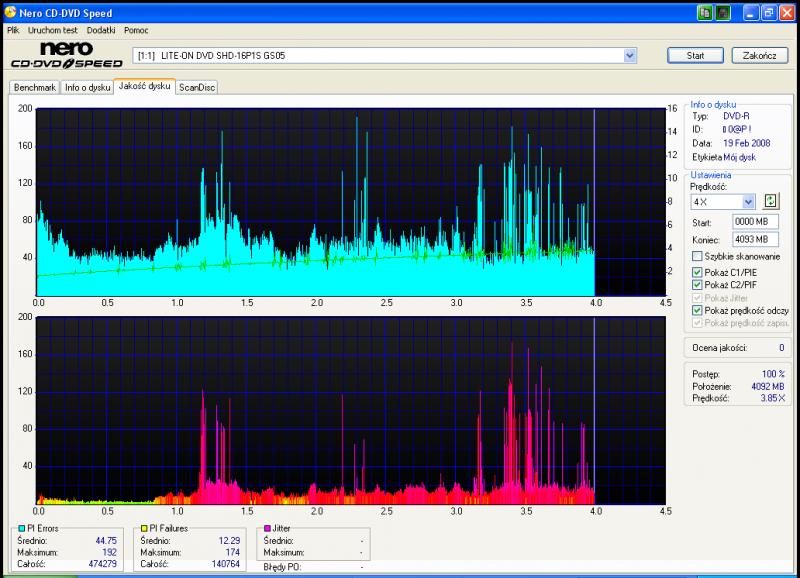Switch to the ScanDisc tab
Screen dimensions: 800x578
(197, 87)
